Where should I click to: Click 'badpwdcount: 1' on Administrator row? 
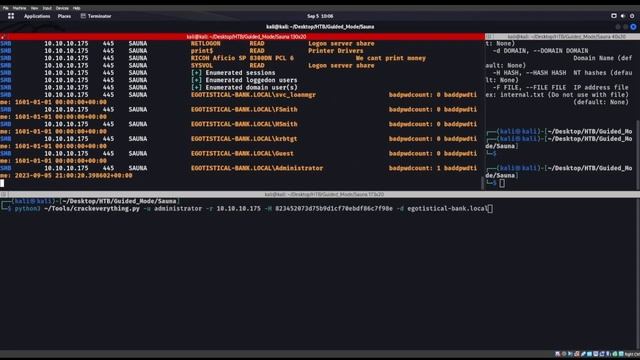[414, 169]
